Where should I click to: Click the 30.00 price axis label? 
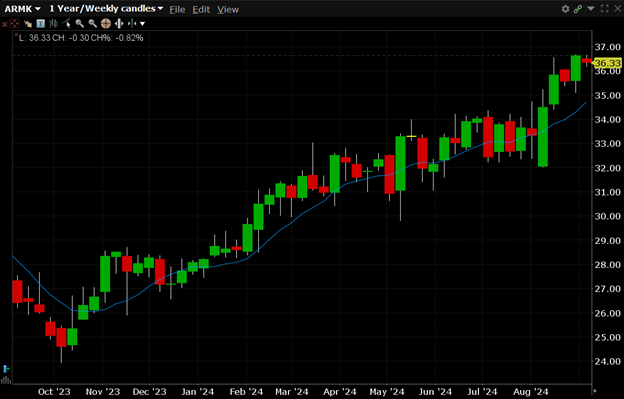point(607,216)
